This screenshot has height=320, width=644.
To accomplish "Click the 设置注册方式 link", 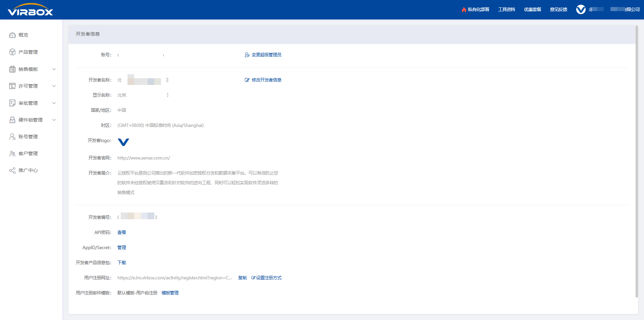I will pos(269,278).
